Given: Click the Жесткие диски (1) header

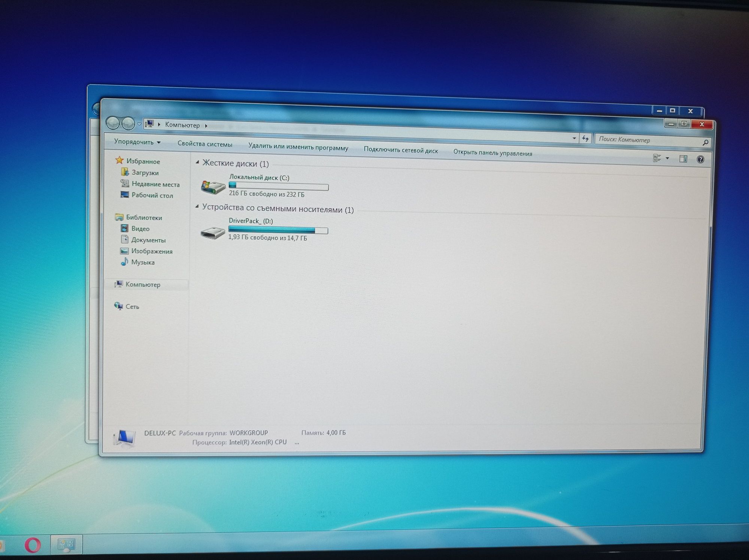Looking at the screenshot, I should [x=236, y=164].
